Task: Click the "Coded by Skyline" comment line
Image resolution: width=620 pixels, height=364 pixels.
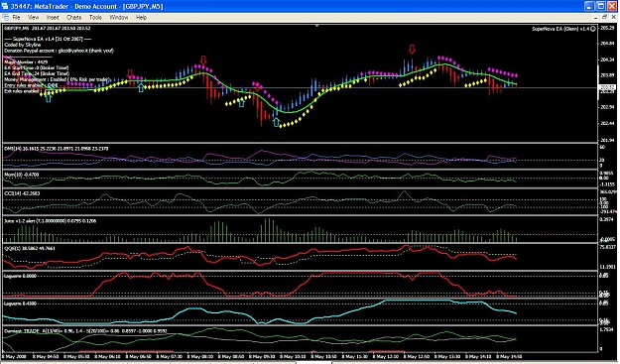Action: [x=23, y=45]
